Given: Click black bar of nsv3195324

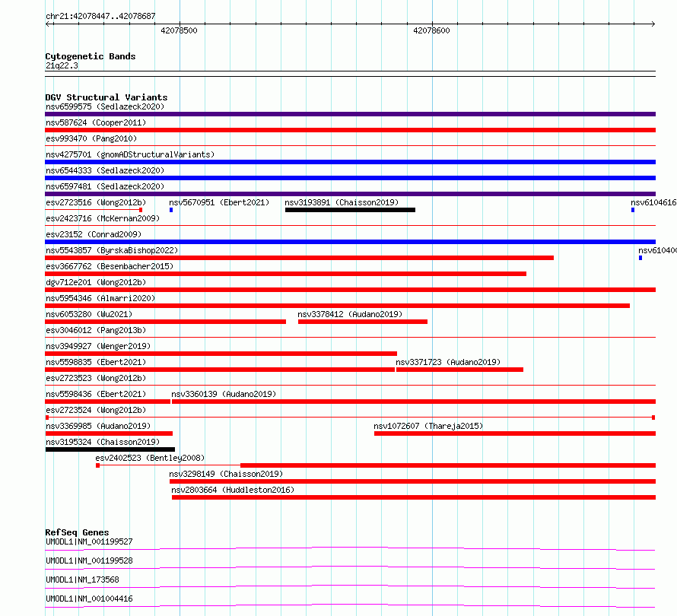Looking at the screenshot, I should coord(110,449).
